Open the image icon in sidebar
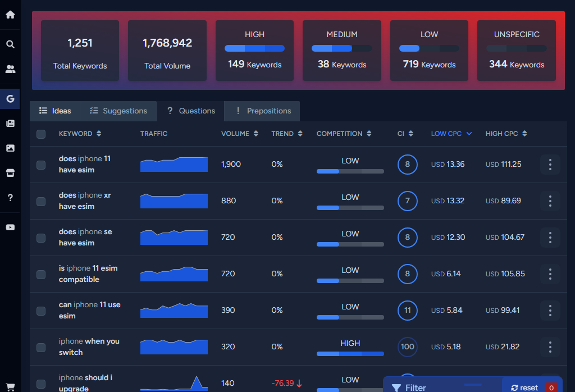 (x=10, y=148)
